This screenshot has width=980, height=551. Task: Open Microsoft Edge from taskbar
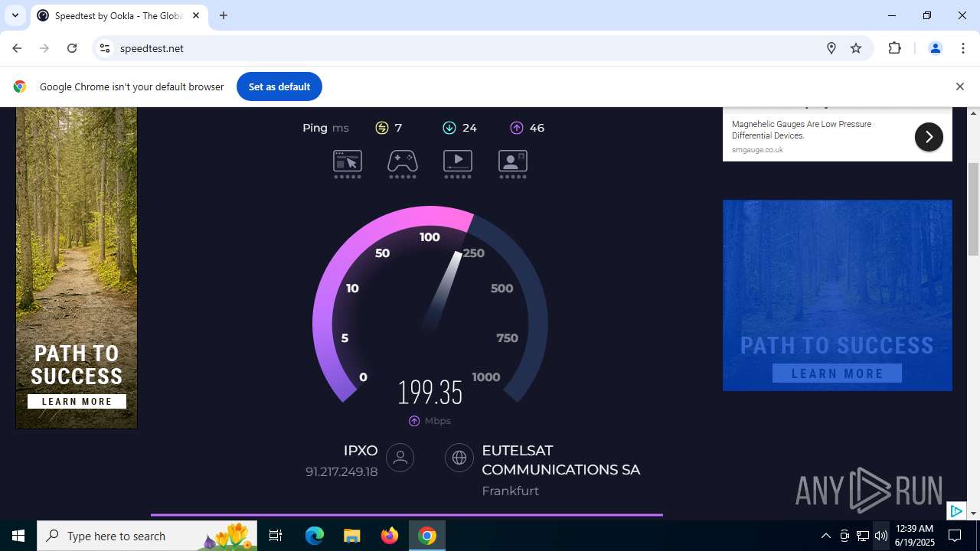coord(315,536)
